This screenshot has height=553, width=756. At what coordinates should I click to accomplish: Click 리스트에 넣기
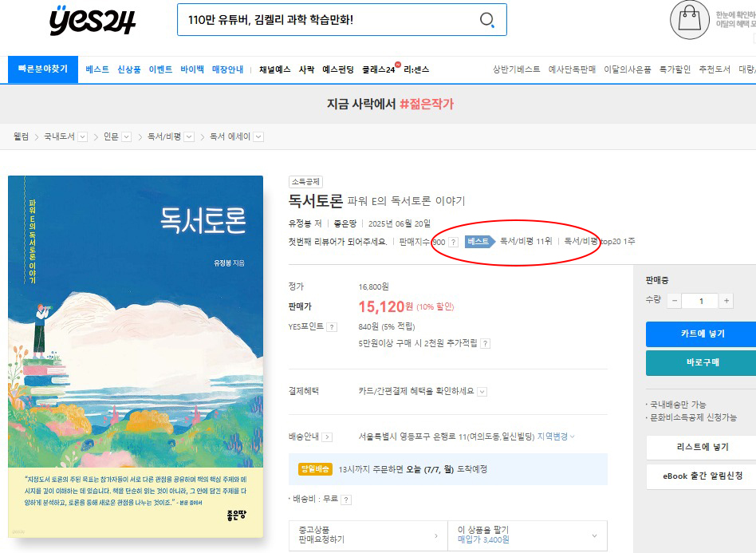701,448
